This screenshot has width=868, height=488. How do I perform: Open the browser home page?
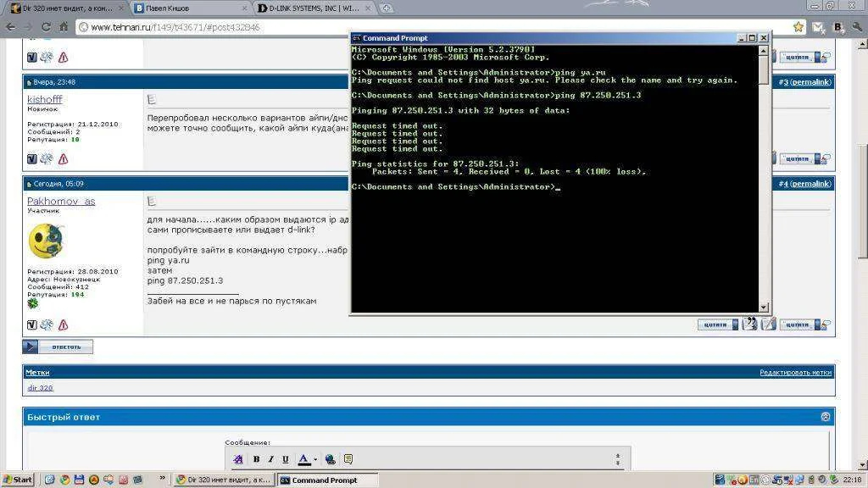point(64,27)
